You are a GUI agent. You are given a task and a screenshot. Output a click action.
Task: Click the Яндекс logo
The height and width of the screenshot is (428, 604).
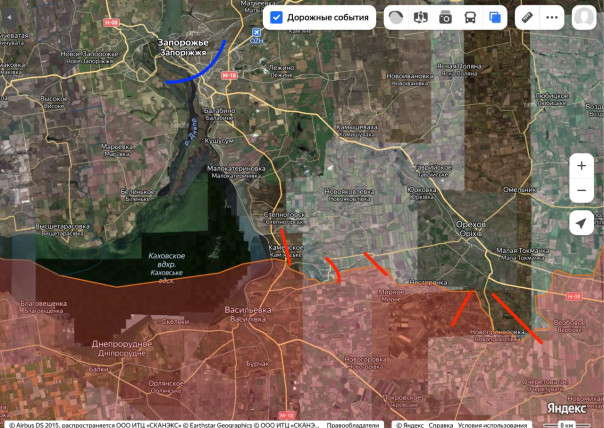[x=566, y=408]
